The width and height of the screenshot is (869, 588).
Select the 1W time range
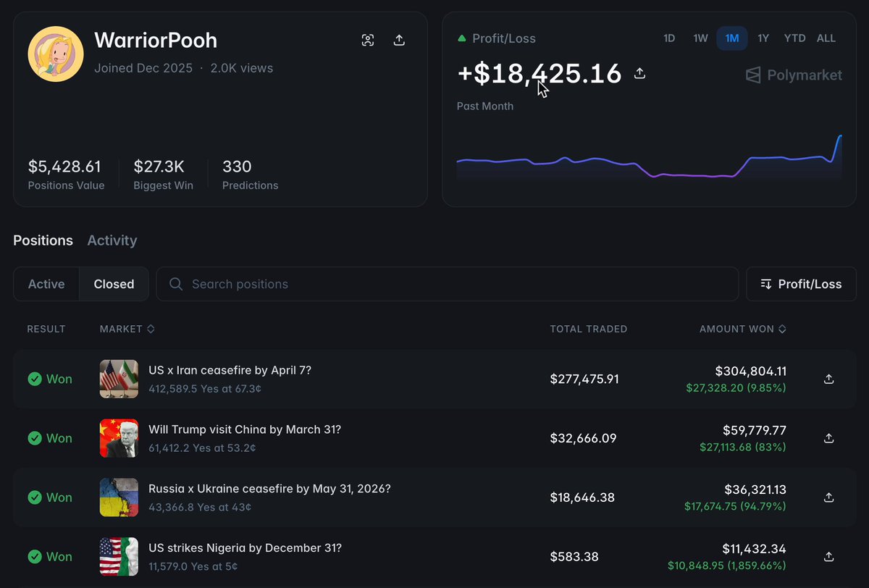700,38
